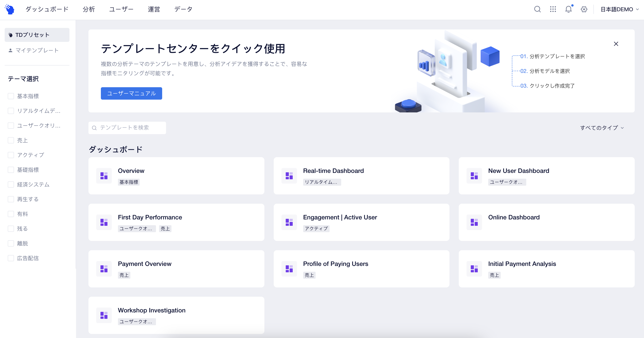
Task: Open the ダッシュボード top menu
Action: (x=47, y=9)
